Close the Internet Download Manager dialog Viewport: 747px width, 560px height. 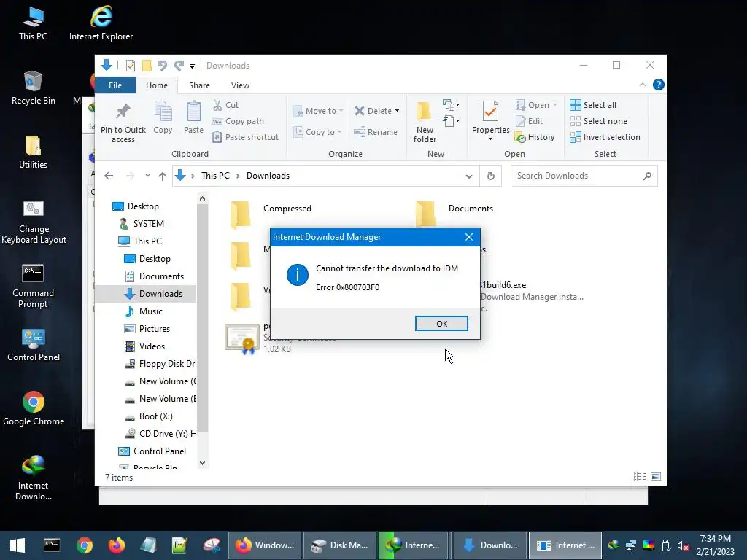[469, 237]
